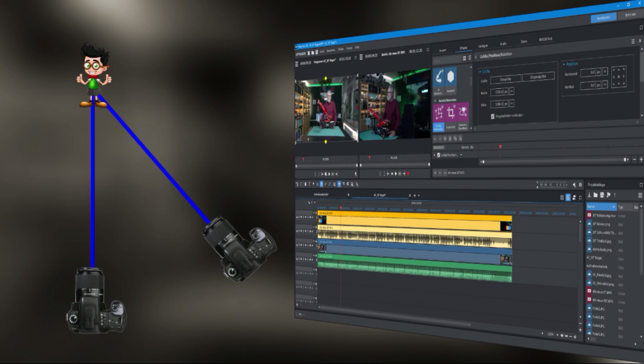Select Alpha Body.png in Projektablage
644x364 pixels.
click(x=602, y=249)
